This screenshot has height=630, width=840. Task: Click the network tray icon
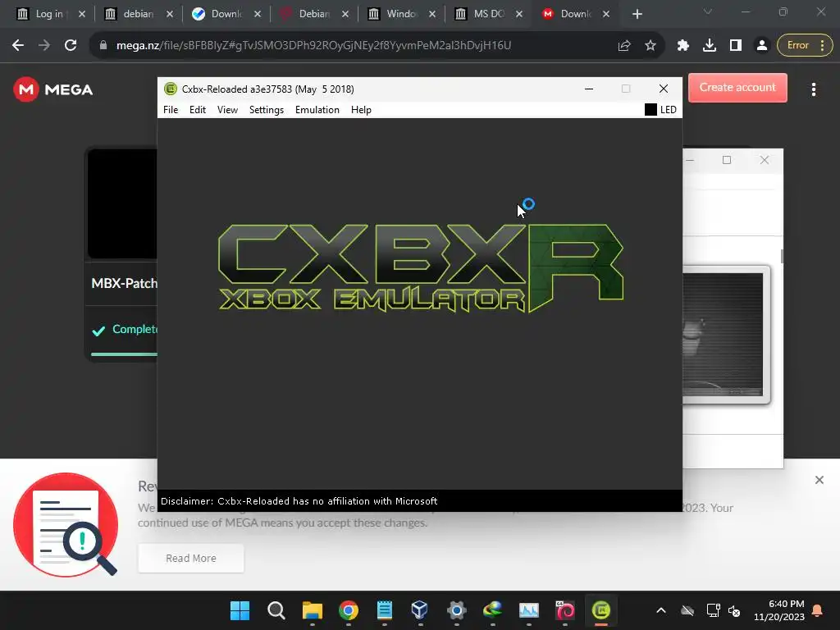click(x=713, y=610)
